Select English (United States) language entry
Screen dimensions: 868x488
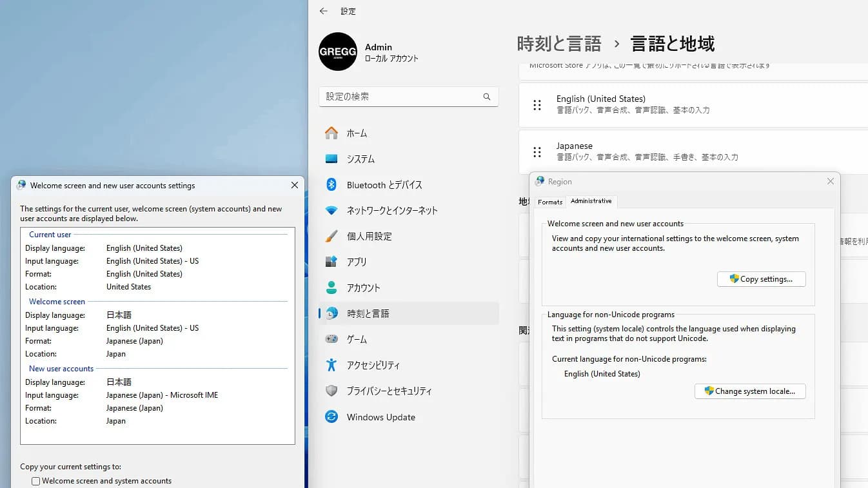coord(693,104)
